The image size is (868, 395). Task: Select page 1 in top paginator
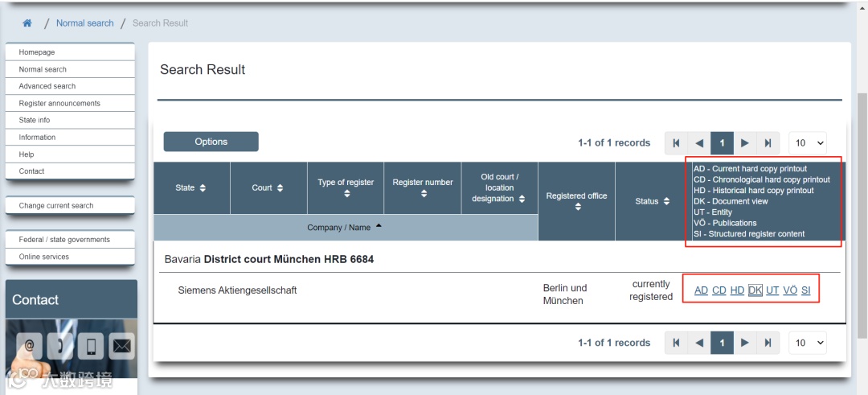coord(722,143)
